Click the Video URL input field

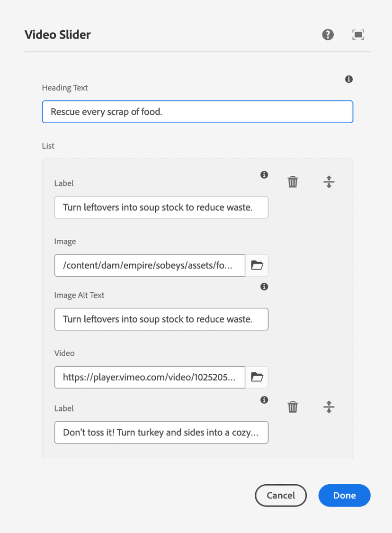click(x=150, y=377)
